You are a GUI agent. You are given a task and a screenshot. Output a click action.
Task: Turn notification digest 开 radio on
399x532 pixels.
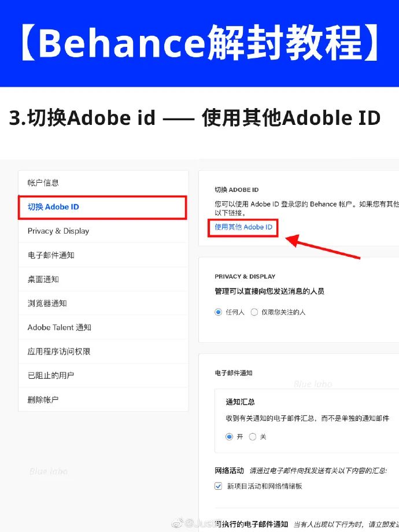click(230, 437)
